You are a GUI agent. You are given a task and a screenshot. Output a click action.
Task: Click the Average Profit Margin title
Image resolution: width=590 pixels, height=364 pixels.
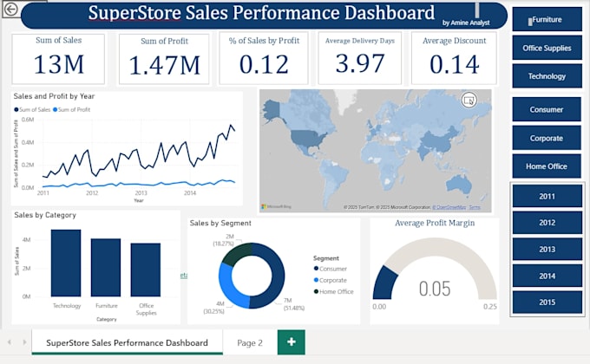click(x=435, y=223)
